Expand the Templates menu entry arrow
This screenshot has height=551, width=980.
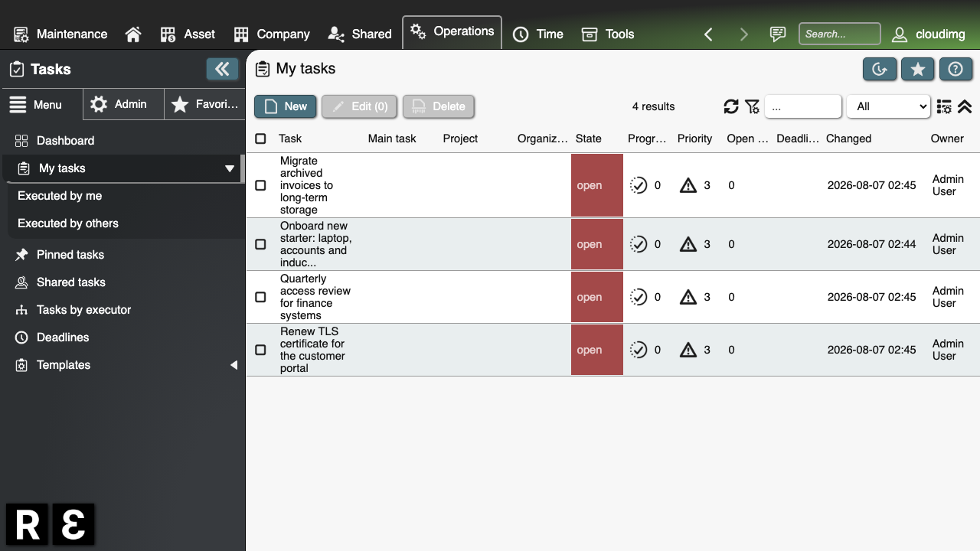point(234,365)
